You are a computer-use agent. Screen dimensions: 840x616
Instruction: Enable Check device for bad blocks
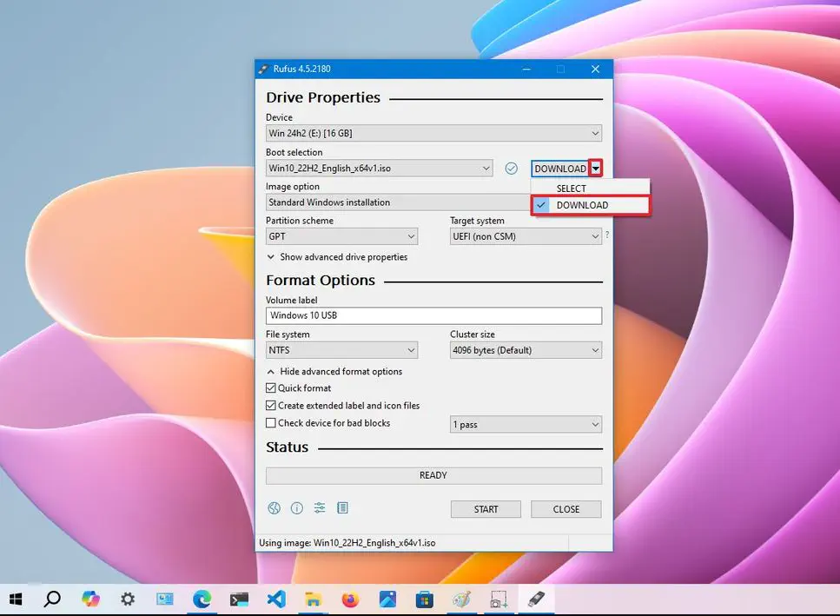[x=272, y=423]
